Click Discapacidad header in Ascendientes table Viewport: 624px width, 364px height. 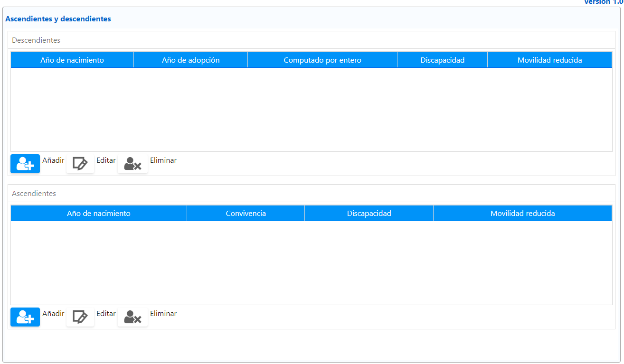point(369,214)
